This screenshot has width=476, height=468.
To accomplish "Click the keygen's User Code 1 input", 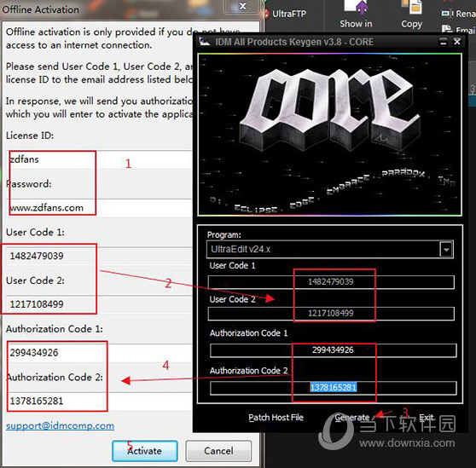I will 331,282.
